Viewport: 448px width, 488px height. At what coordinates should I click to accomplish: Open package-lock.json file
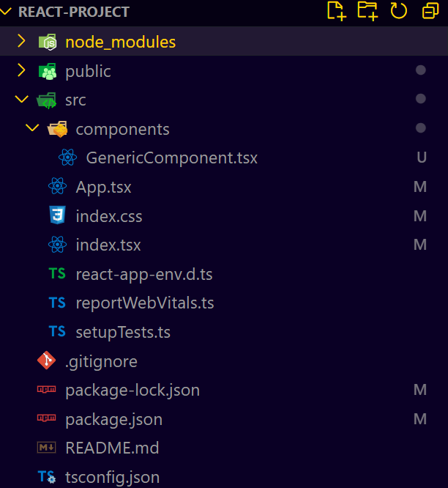click(x=132, y=391)
